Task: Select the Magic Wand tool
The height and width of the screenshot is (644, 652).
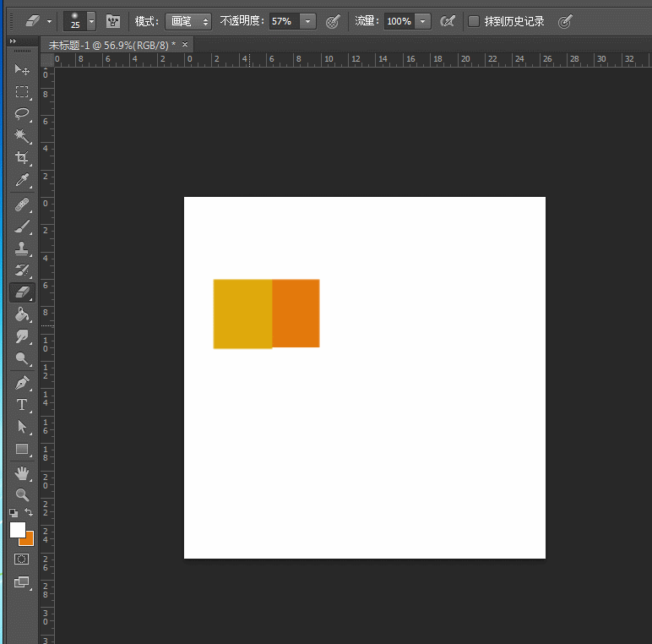Action: click(22, 136)
